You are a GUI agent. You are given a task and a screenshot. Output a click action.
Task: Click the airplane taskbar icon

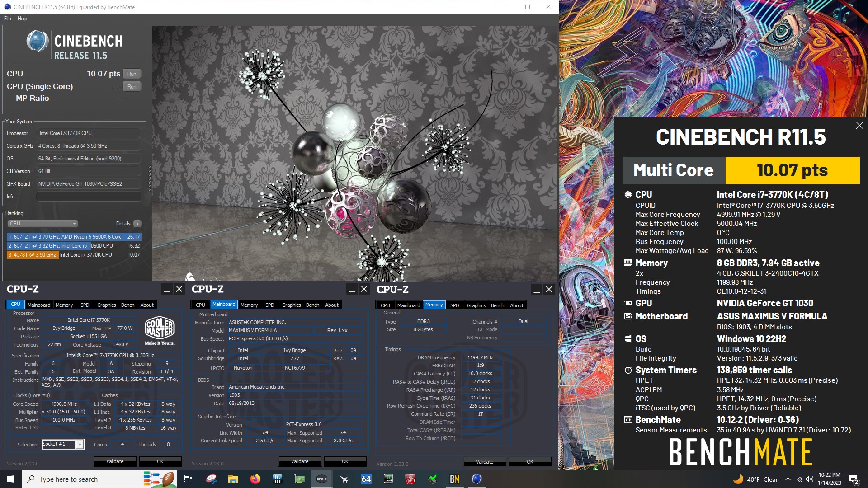tap(344, 479)
